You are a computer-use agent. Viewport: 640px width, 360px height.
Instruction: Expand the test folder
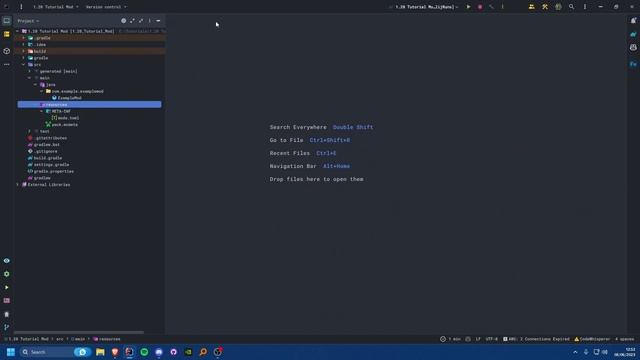(29, 131)
